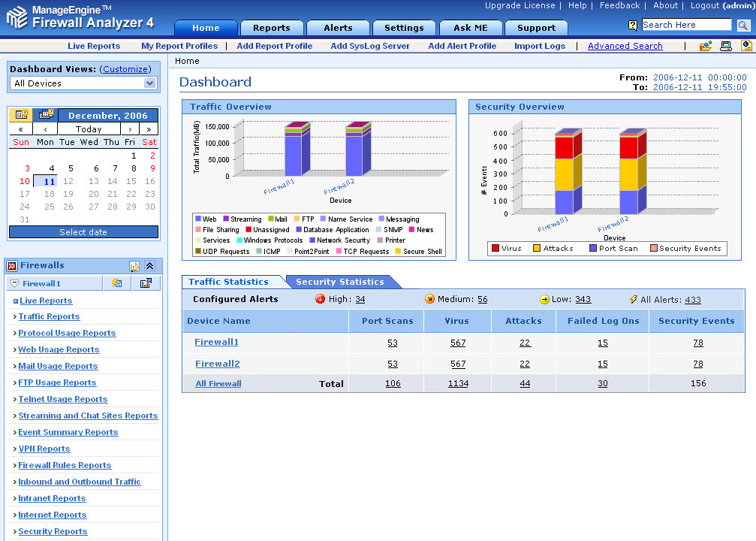Viewport: 756px width, 541px height.
Task: Click the Customize dashboard link
Action: [x=125, y=69]
